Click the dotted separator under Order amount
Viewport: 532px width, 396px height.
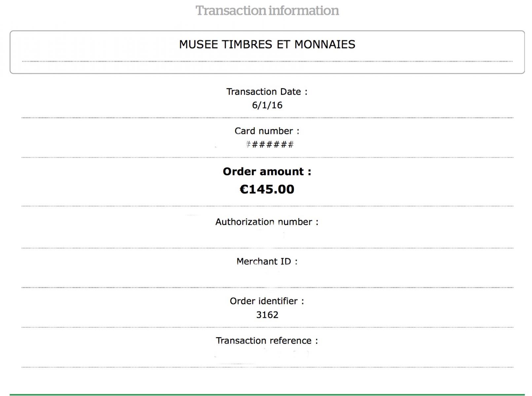click(267, 206)
